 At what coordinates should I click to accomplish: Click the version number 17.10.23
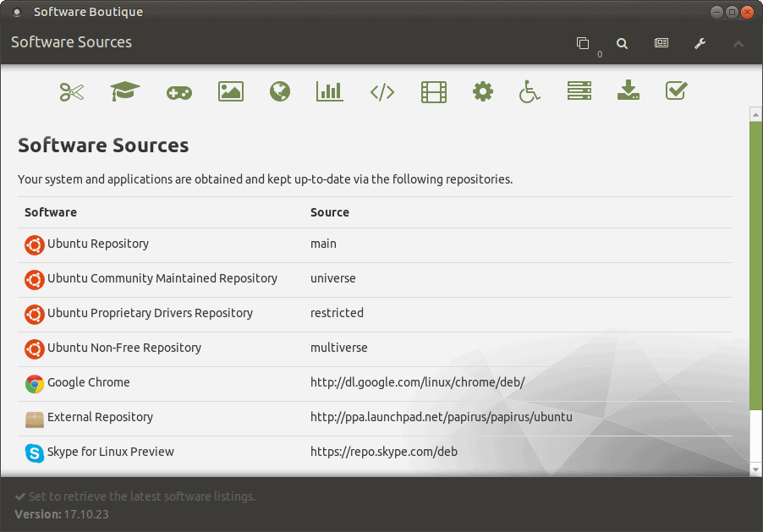coord(86,514)
